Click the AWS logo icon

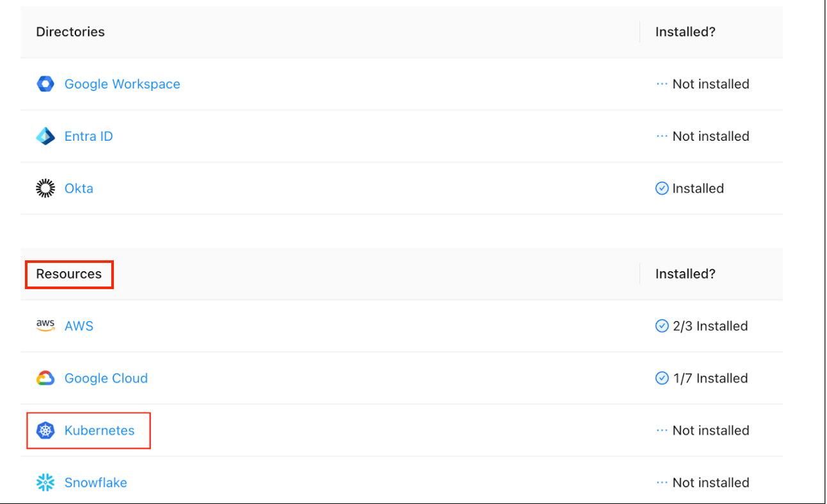pyautogui.click(x=45, y=326)
